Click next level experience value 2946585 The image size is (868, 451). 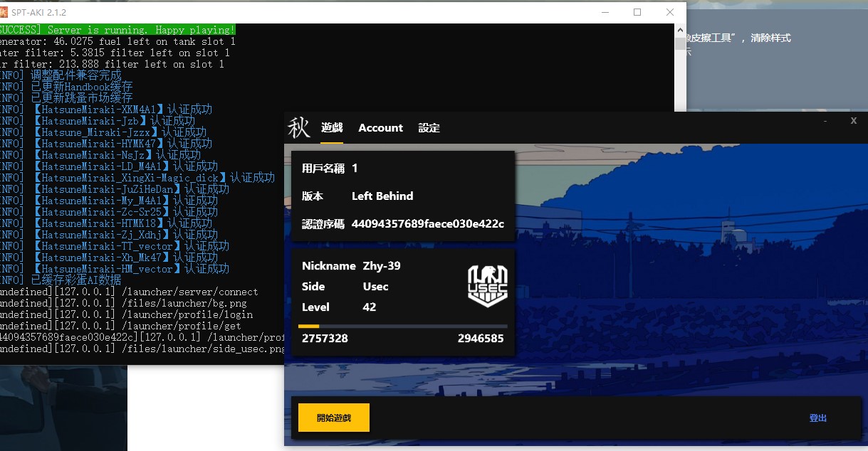click(481, 339)
